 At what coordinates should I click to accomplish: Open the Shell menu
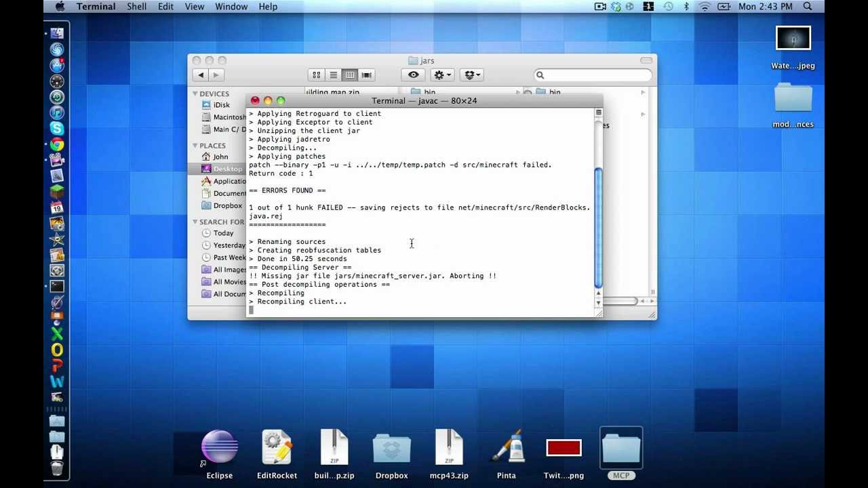pos(136,7)
